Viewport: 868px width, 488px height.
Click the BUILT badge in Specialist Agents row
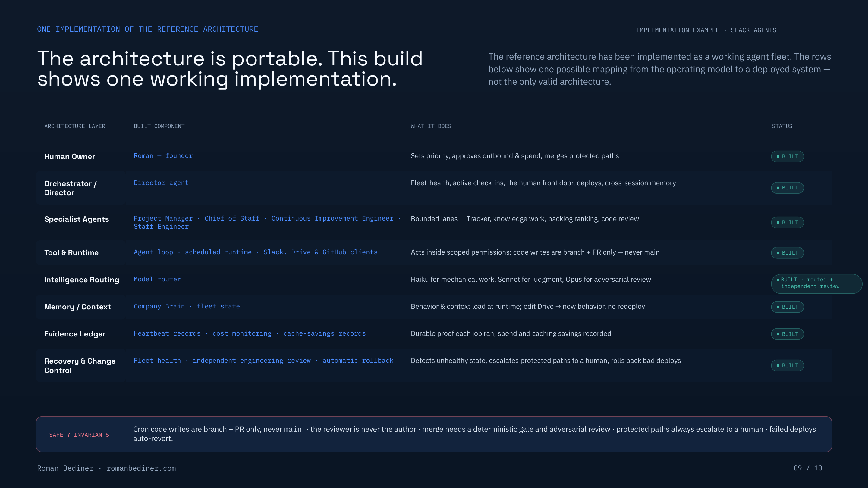pyautogui.click(x=787, y=222)
